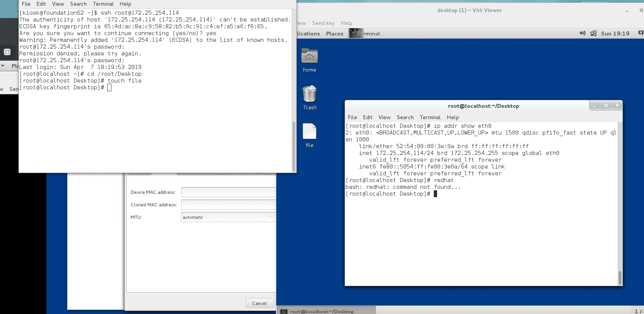
Task: Open Edit menu in root@localhost Desktop terminal
Action: coord(368,117)
